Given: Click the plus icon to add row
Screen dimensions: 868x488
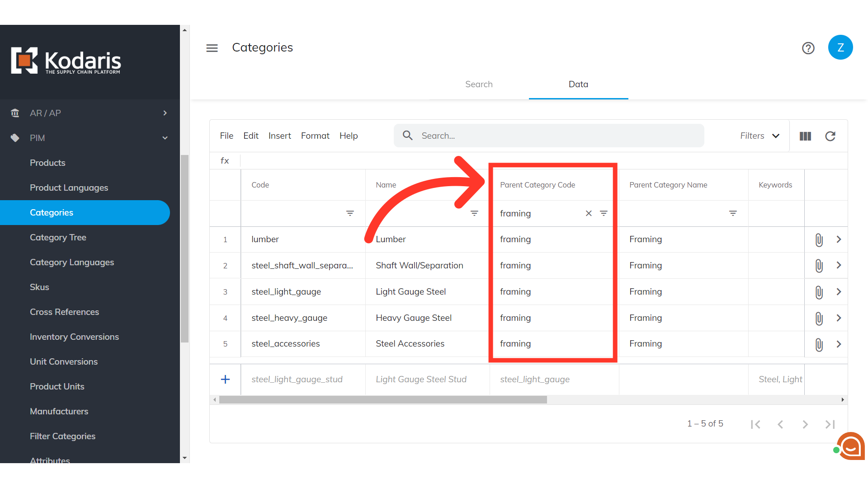Looking at the screenshot, I should click(x=225, y=380).
